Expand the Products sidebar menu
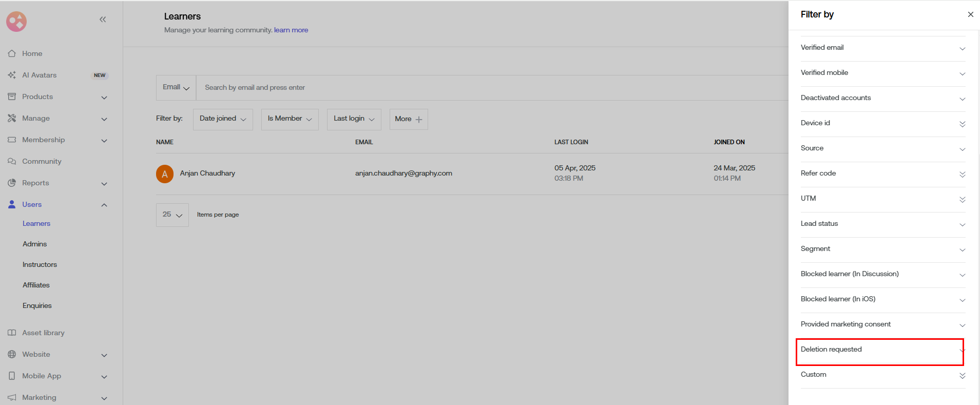 pyautogui.click(x=104, y=97)
